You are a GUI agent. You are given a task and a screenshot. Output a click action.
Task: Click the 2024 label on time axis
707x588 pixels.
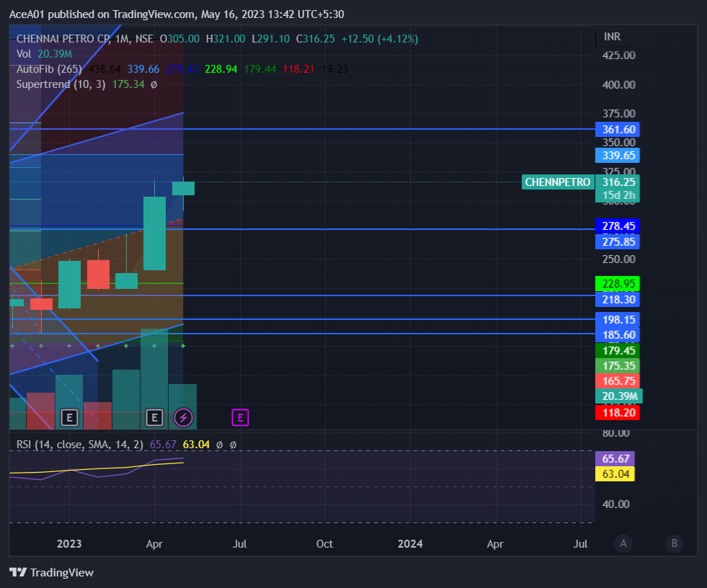pos(410,544)
